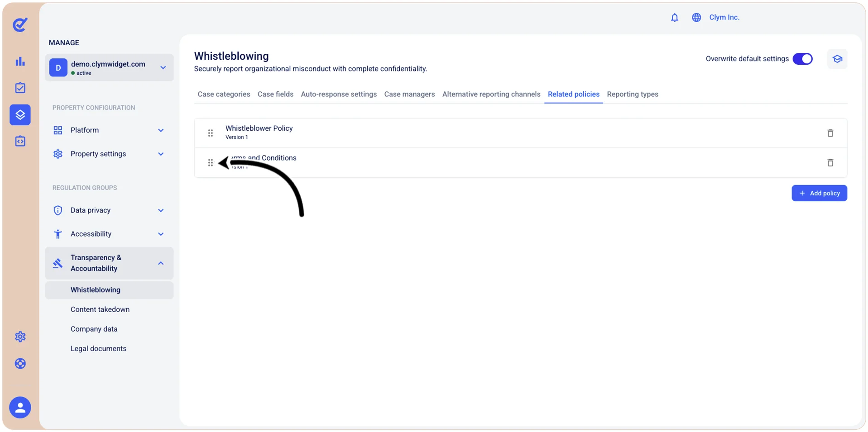Expand the Data privacy group
This screenshot has height=432, width=868.
(109, 210)
